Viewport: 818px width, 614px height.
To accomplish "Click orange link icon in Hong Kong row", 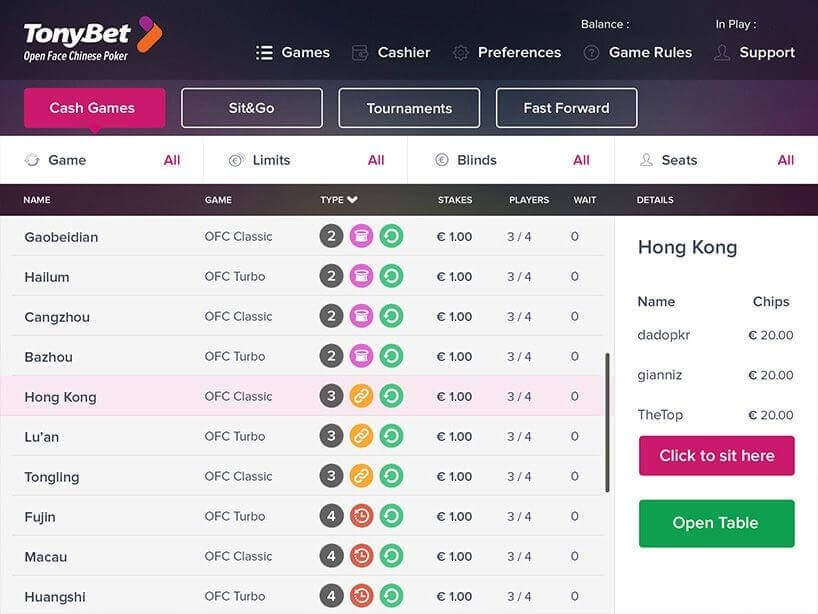I will pyautogui.click(x=361, y=397).
